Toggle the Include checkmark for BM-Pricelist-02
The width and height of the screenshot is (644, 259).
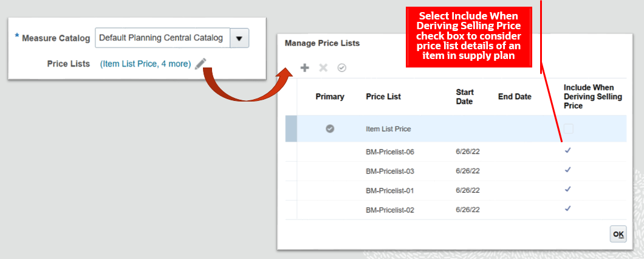coord(568,209)
